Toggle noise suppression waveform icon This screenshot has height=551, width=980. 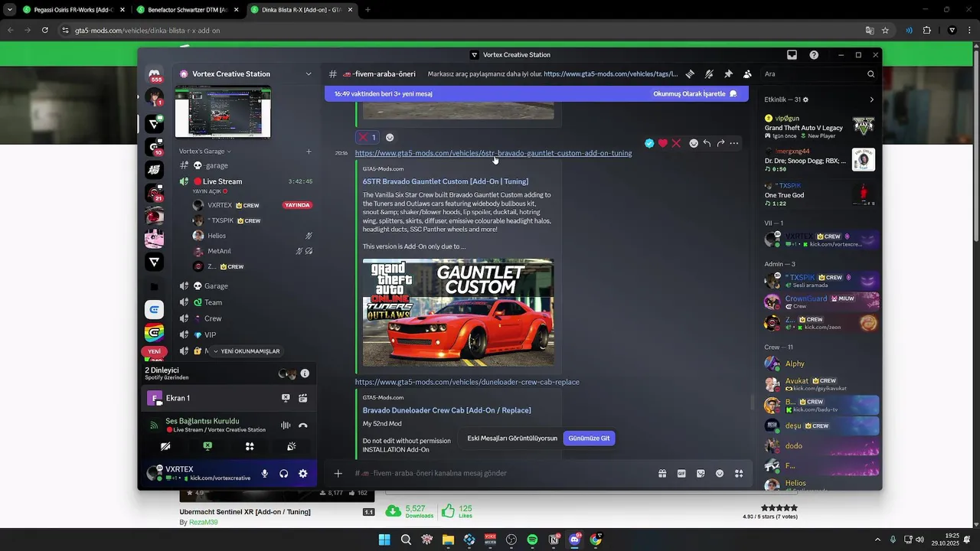(x=286, y=425)
